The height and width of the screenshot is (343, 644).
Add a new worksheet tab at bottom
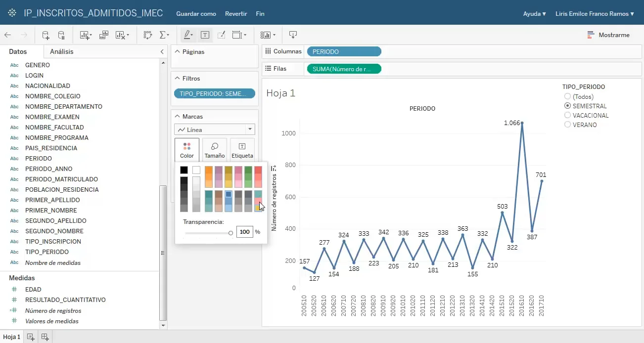31,337
